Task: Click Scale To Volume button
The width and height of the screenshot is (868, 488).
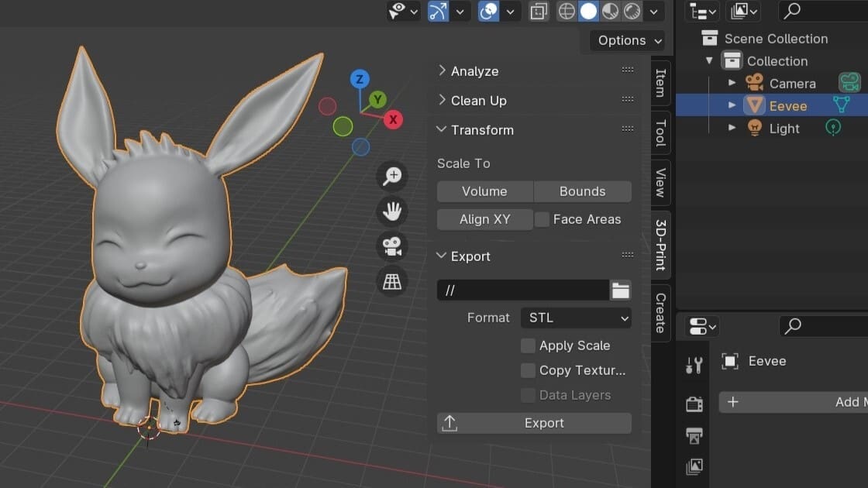Action: pos(485,191)
